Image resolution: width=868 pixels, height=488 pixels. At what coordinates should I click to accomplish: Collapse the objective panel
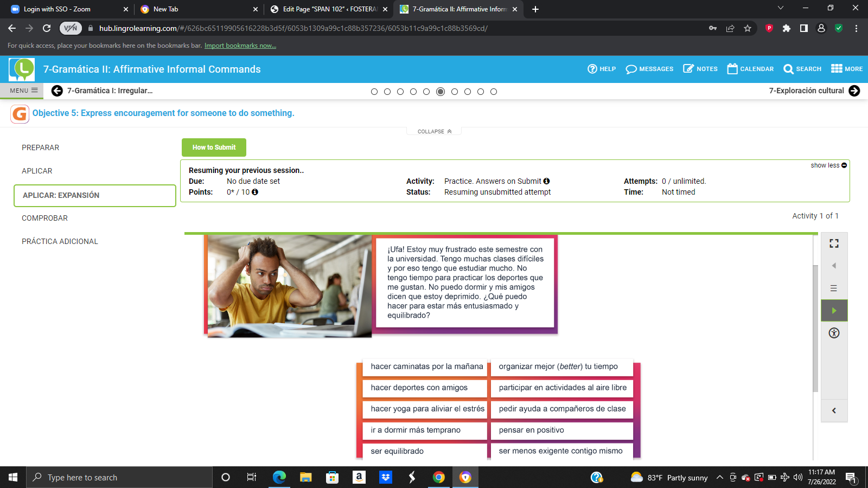[434, 131]
